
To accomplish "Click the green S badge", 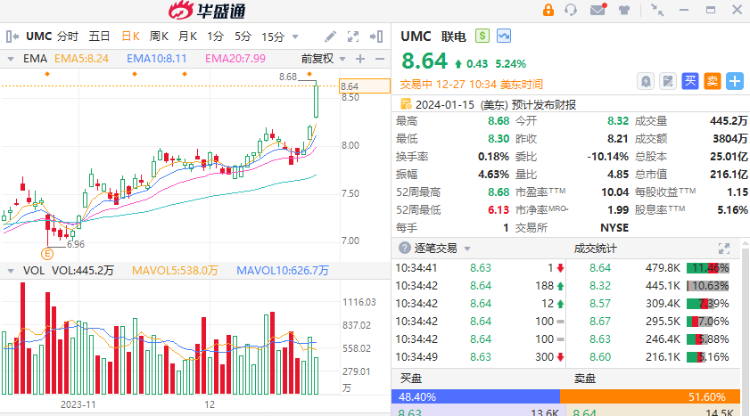I will (482, 36).
